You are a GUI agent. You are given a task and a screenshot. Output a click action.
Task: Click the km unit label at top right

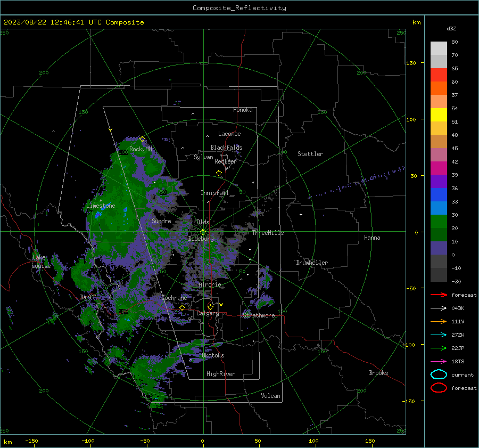(x=416, y=22)
